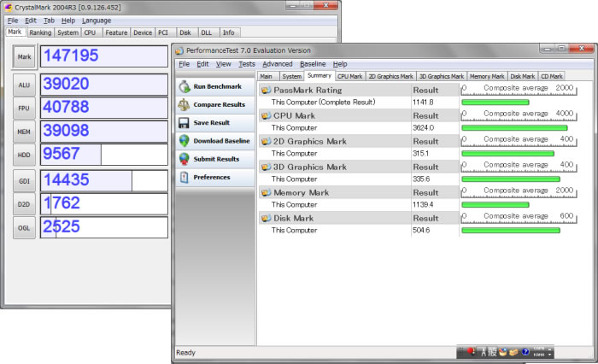Viewport: 598px width, 364px height.
Task: Switch to PerformanceTest System tab
Action: pos(292,76)
